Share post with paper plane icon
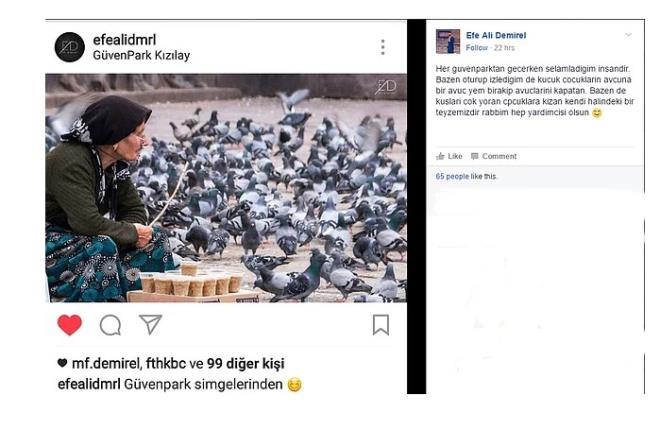This screenshot has height=430, width=660. (x=150, y=324)
